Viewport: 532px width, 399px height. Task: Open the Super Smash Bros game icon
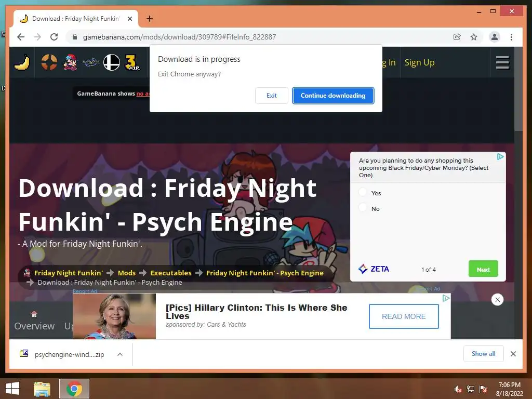tap(112, 62)
